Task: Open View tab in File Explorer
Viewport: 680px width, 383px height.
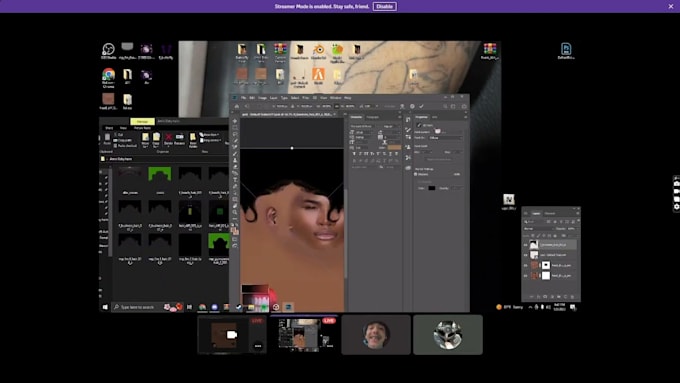Action: click(123, 128)
